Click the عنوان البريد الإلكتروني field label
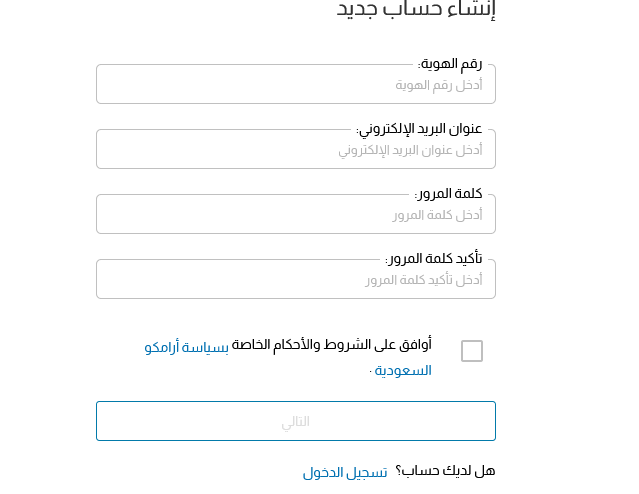Screen dimensions: 639x494 point(419,129)
